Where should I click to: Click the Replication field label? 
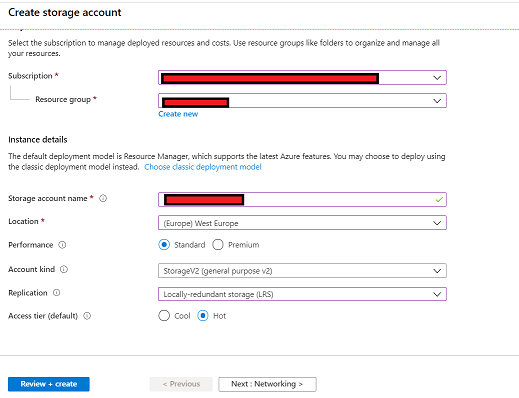pyautogui.click(x=28, y=293)
